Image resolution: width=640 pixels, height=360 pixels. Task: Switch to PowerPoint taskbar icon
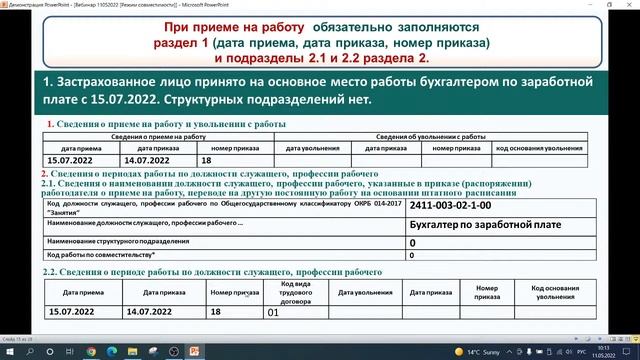pos(194,351)
